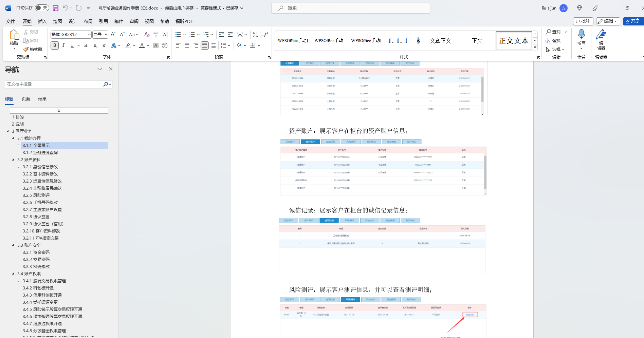
Task: Click the Dictate microphone icon
Action: [581, 34]
